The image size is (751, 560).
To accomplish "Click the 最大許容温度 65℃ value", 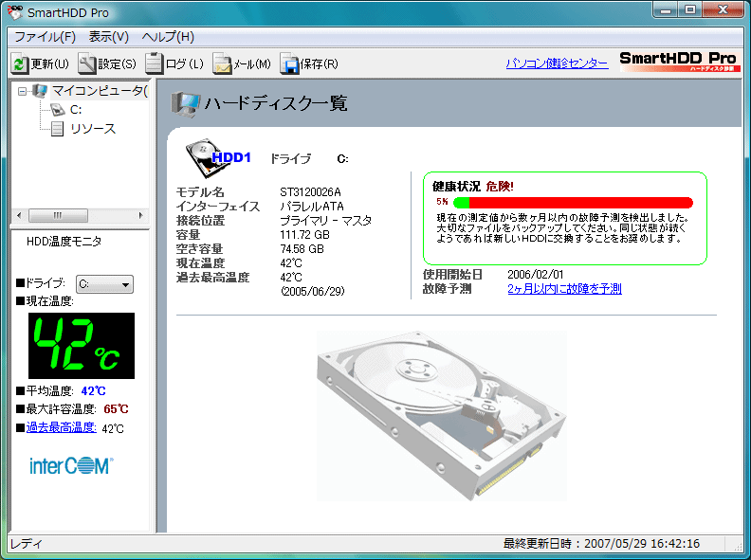I will [x=116, y=409].
